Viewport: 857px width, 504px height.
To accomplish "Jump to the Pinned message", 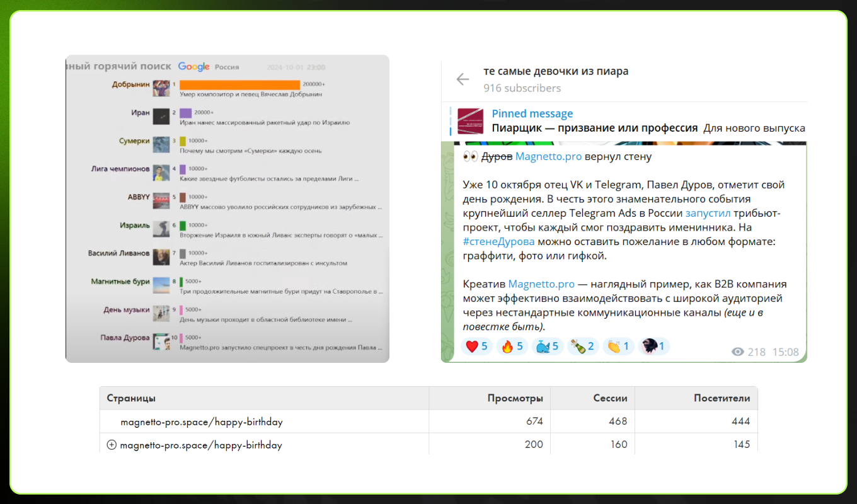I will (532, 114).
